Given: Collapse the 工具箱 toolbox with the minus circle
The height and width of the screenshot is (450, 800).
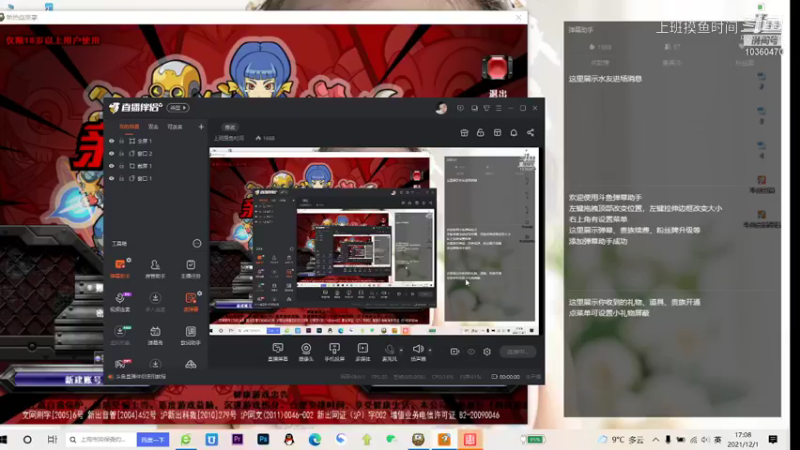Looking at the screenshot, I should click(x=197, y=243).
